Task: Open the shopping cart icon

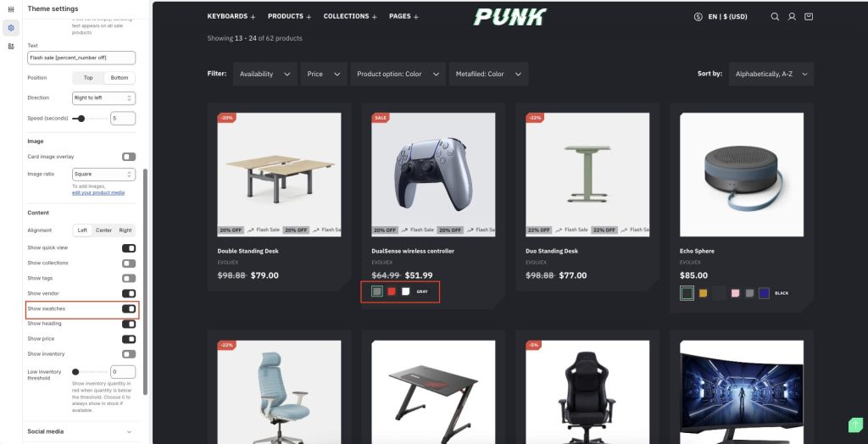Action: pos(809,17)
